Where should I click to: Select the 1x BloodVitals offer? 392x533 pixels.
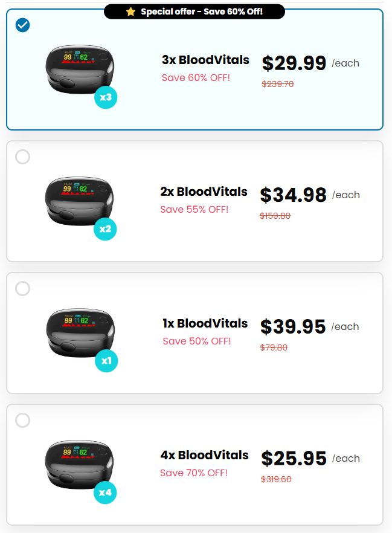point(22,288)
